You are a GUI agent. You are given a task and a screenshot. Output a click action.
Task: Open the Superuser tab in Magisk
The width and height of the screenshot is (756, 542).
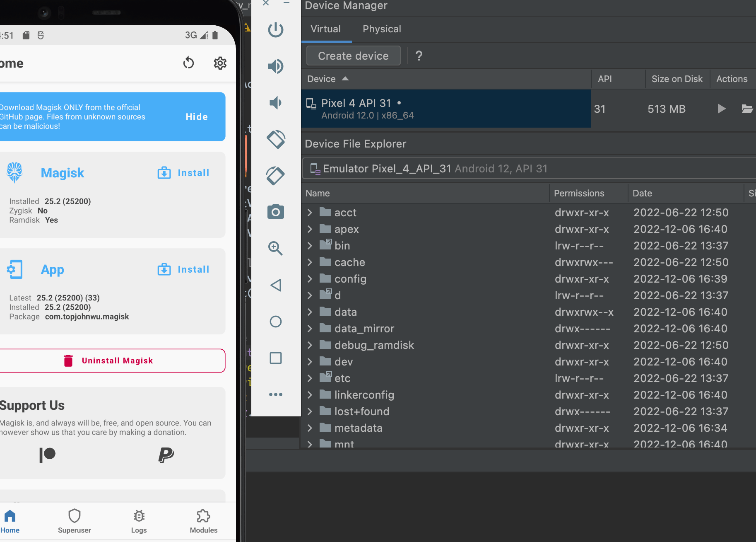tap(75, 521)
